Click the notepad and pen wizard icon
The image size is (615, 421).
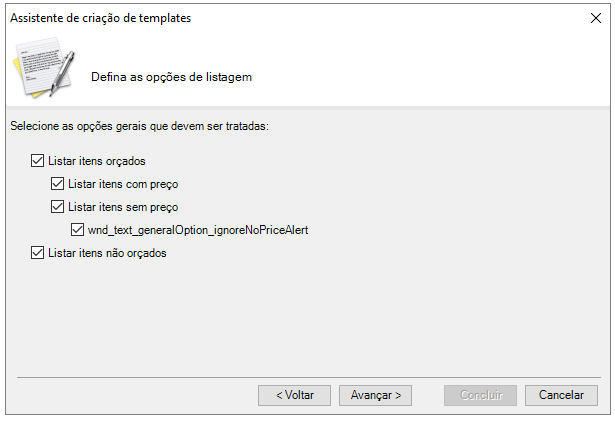(x=44, y=67)
